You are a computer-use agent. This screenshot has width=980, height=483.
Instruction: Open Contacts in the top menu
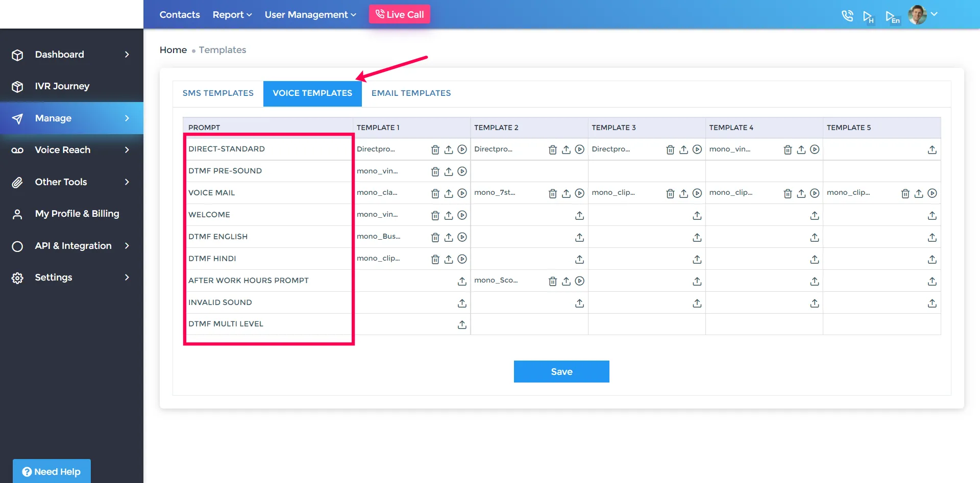click(x=180, y=15)
